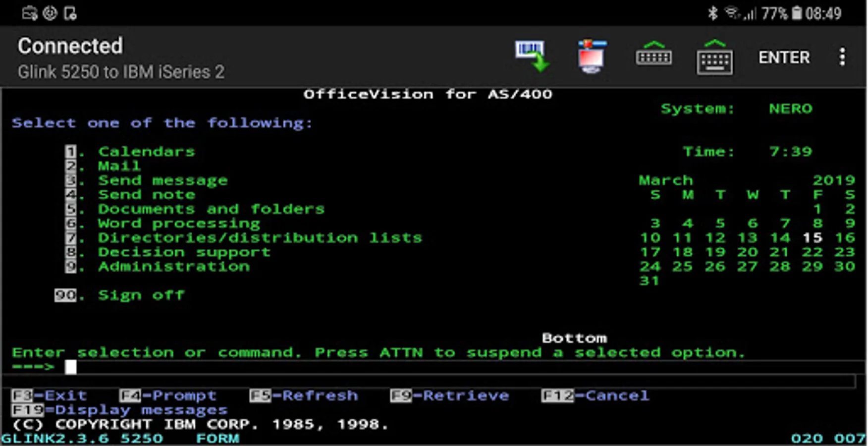Click the Android clock showing 08:49
The height and width of the screenshot is (446, 868).
[x=823, y=13]
